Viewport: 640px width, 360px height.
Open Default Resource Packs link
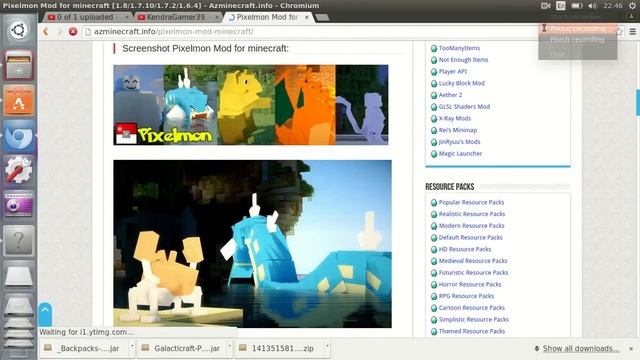click(x=471, y=238)
